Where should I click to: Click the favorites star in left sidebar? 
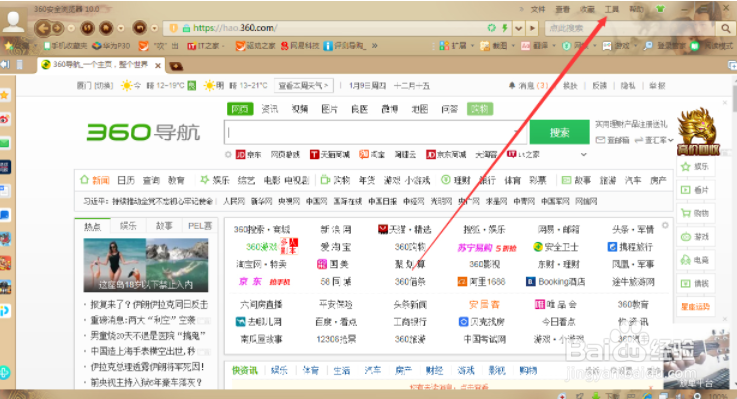(5, 95)
